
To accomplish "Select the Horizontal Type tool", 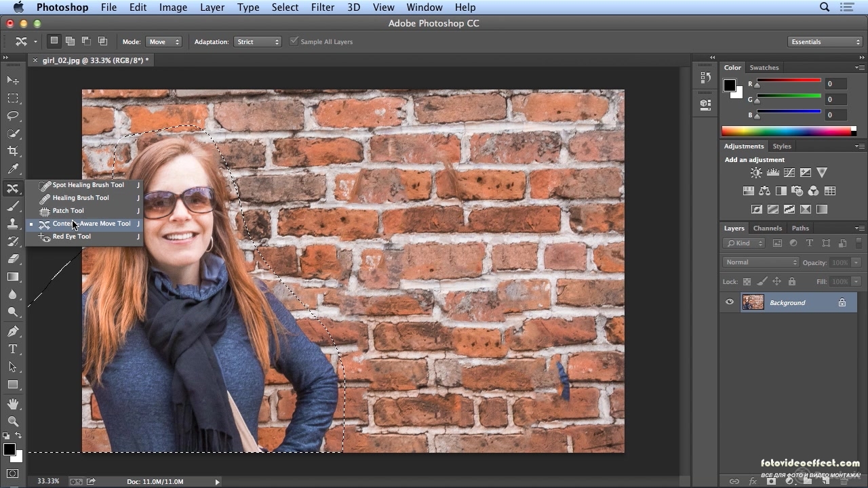I will (x=13, y=349).
